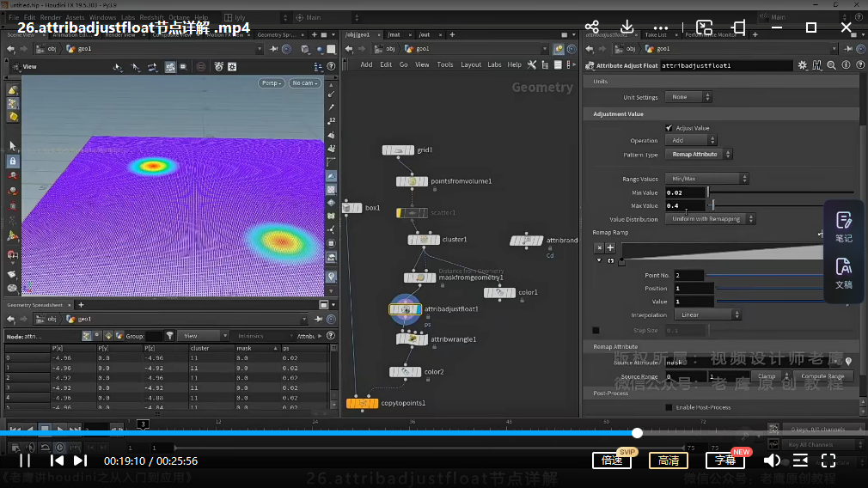Open the Tools menu in network editor

tap(445, 64)
